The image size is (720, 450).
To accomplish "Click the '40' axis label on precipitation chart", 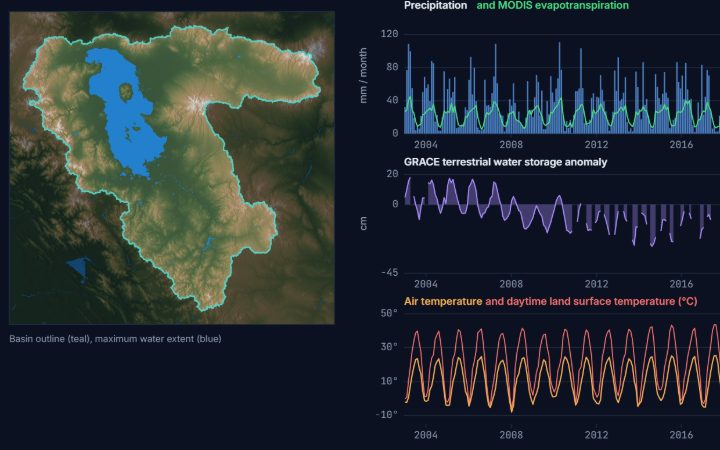I will (x=393, y=100).
